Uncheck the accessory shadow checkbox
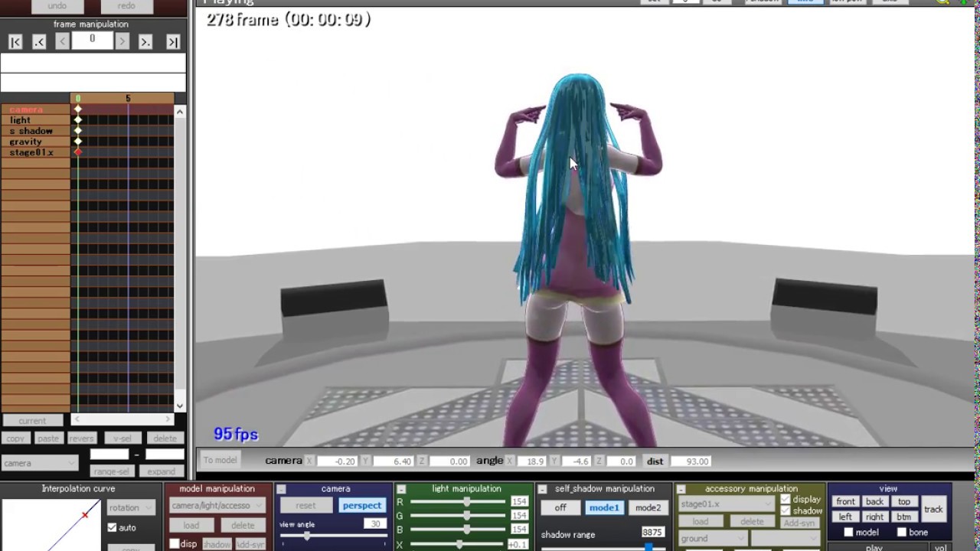Viewport: 980px width, 551px height. pos(785,510)
